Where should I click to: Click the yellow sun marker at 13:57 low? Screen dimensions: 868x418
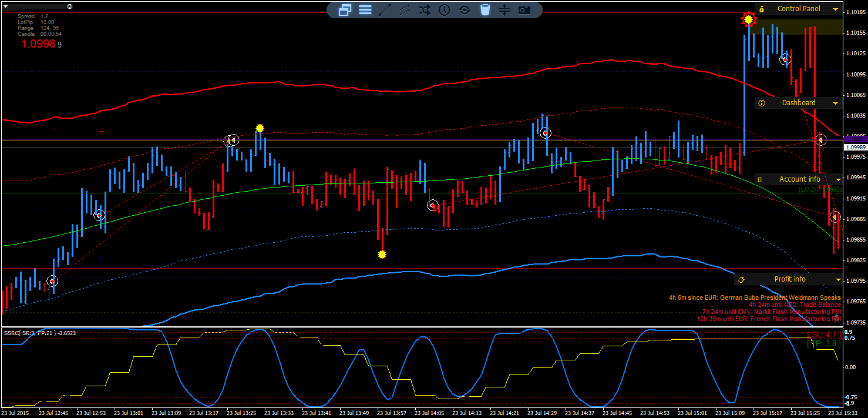[x=382, y=255]
